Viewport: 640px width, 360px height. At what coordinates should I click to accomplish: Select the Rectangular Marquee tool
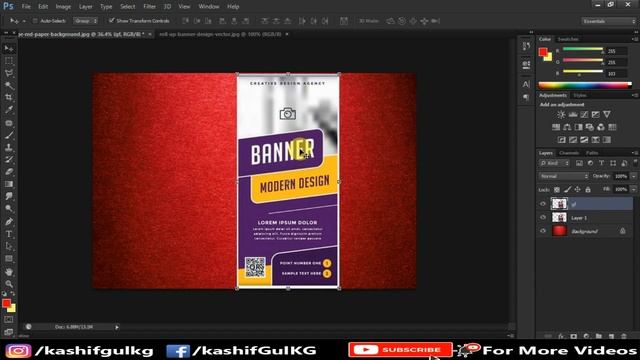coord(9,61)
